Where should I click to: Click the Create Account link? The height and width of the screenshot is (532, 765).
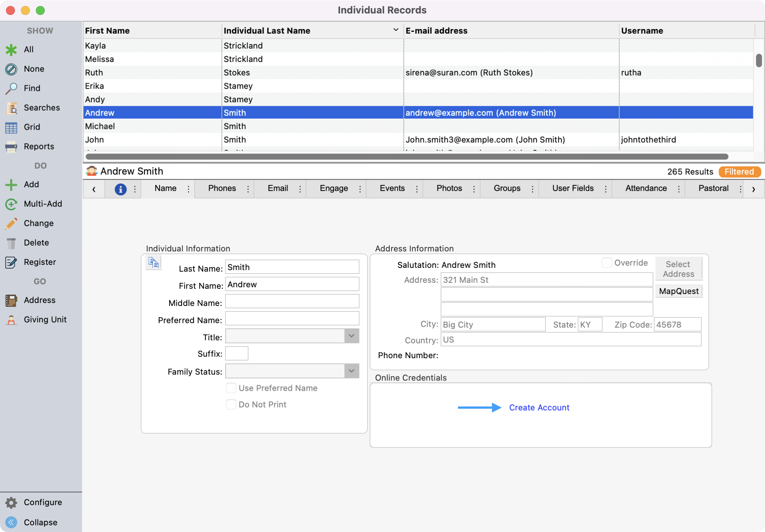(539, 408)
